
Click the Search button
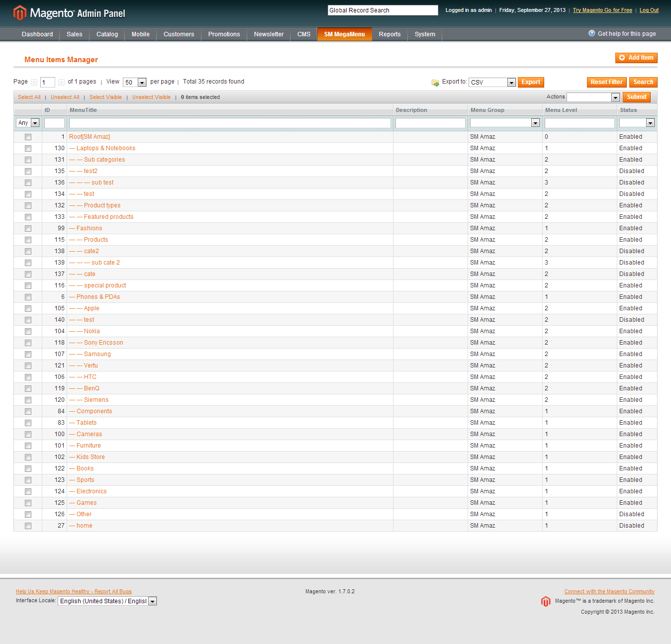(x=643, y=82)
